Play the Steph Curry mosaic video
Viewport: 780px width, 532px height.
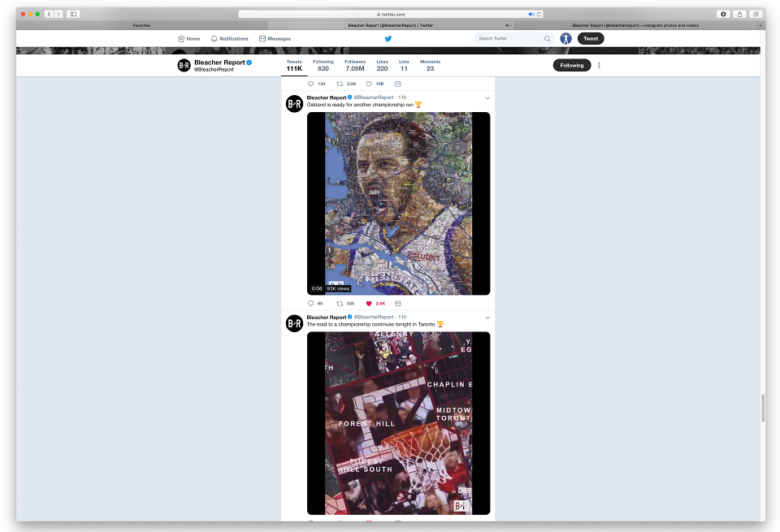pos(398,203)
